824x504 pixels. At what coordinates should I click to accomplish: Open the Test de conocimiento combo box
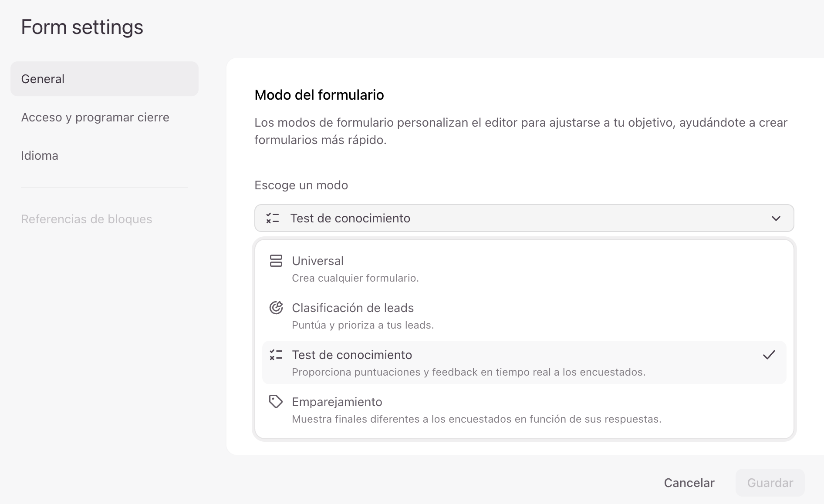(524, 218)
